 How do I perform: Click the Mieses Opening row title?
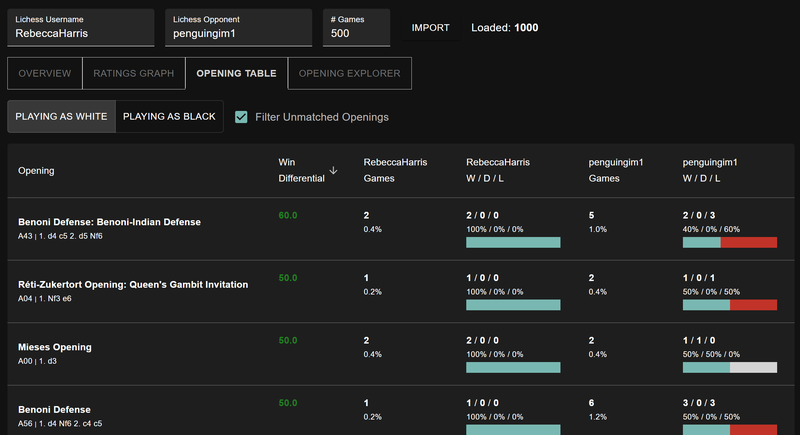point(55,347)
